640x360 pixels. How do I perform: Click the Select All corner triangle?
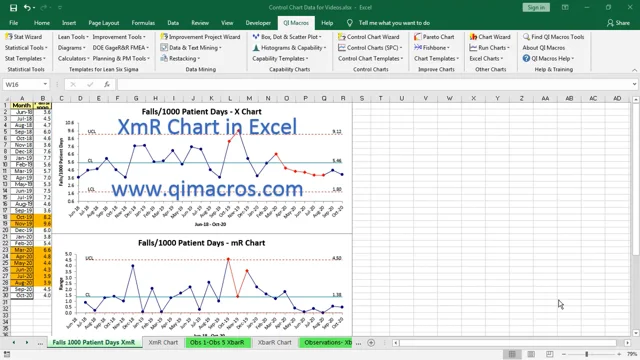(x=6, y=98)
